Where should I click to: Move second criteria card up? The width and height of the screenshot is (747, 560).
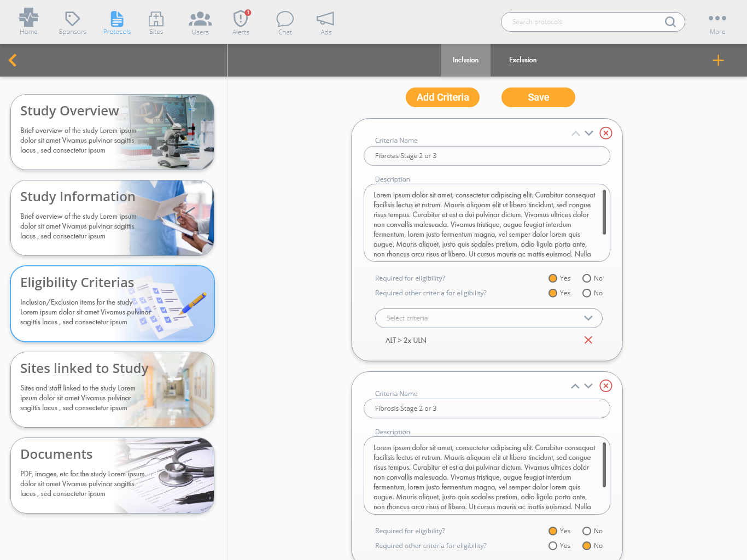click(x=575, y=386)
